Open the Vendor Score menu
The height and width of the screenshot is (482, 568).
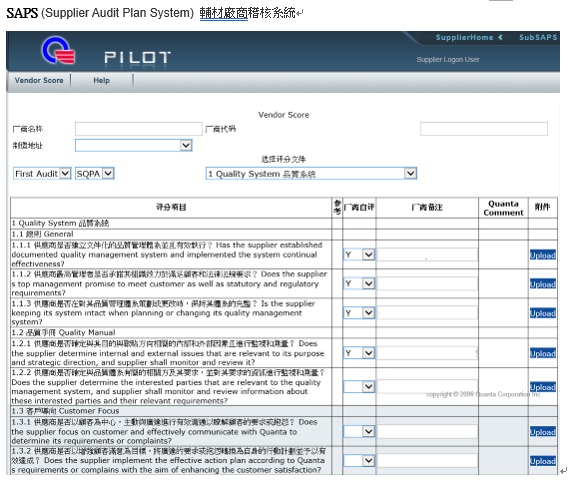coord(39,80)
